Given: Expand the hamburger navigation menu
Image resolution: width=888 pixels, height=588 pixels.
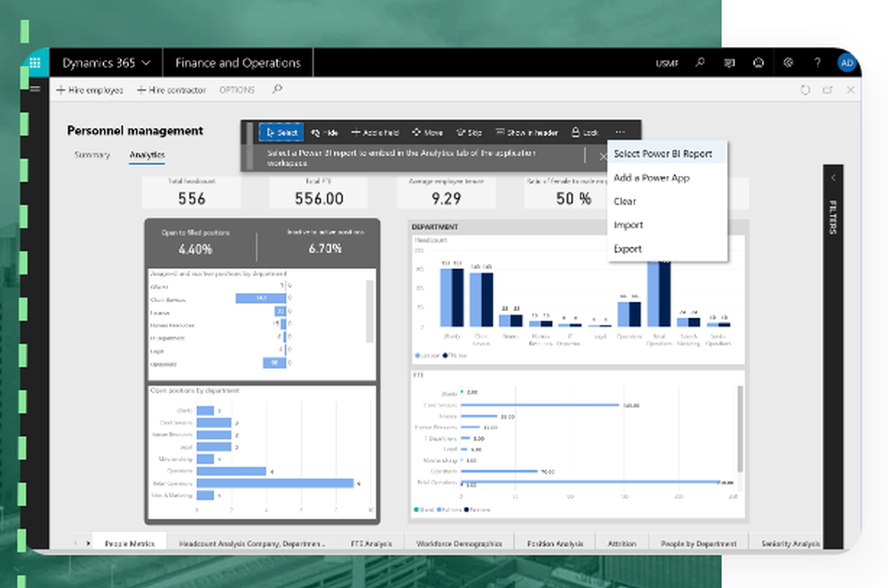Looking at the screenshot, I should coord(36,89).
